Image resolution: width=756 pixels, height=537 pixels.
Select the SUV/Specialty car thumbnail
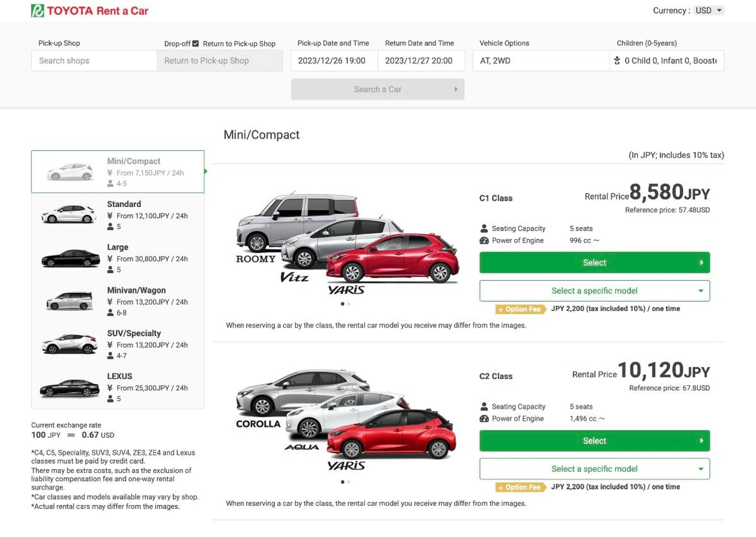click(x=69, y=344)
